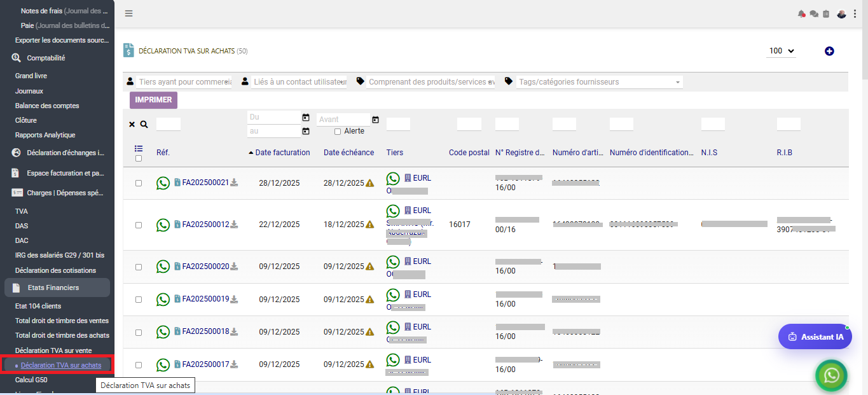Open 'Tags/catégories fournisseurs' dropdown

click(600, 82)
